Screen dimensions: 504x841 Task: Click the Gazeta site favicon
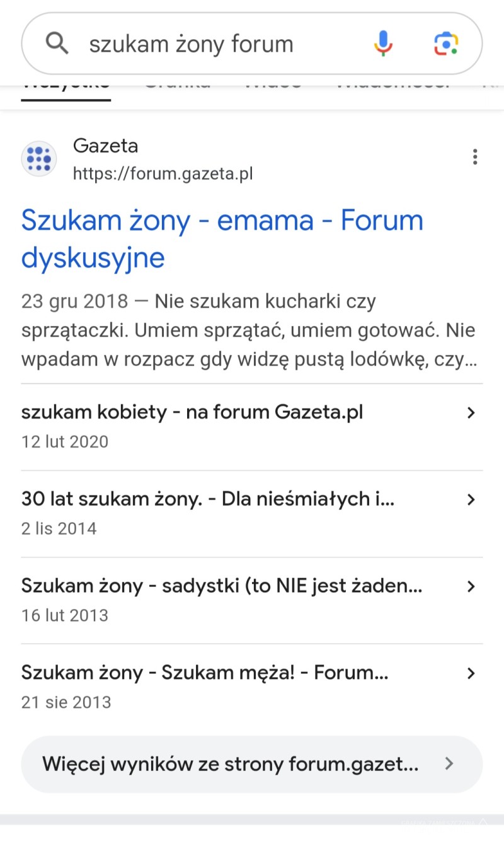(39, 159)
